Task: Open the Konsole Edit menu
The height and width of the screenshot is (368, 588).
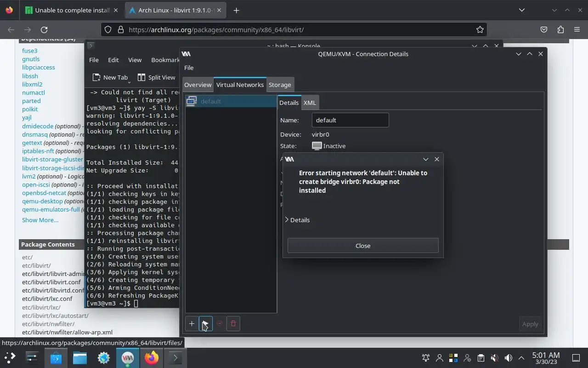Action: [x=113, y=60]
